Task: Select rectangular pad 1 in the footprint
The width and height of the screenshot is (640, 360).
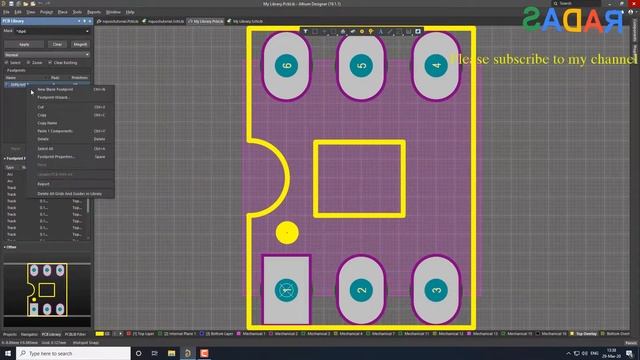Action: [x=286, y=290]
